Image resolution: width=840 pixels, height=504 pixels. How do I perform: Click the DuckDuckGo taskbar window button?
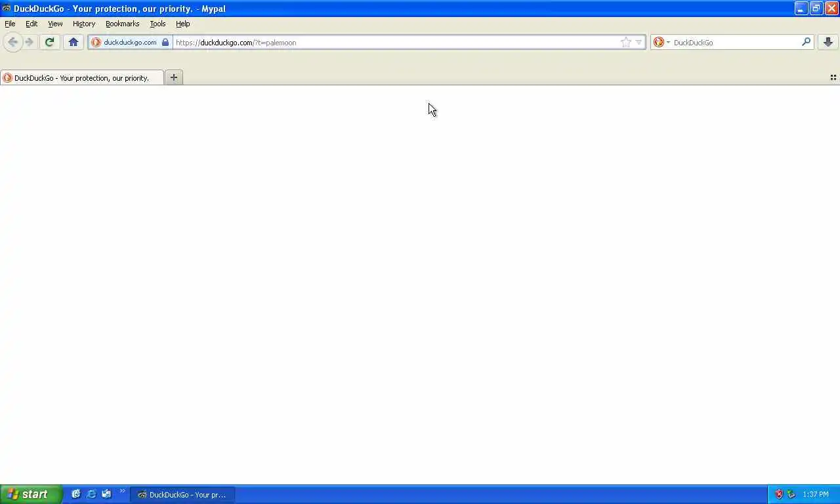coord(182,495)
